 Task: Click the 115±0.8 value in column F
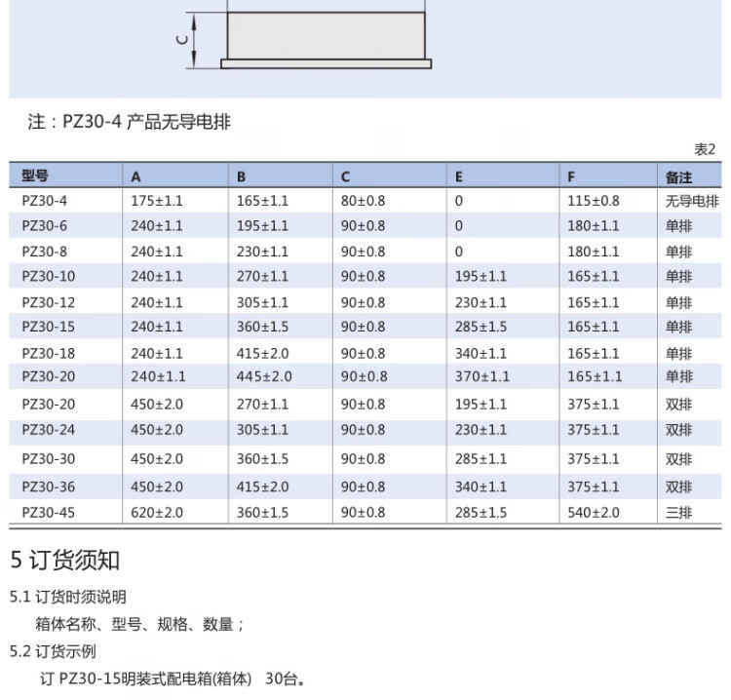(593, 201)
